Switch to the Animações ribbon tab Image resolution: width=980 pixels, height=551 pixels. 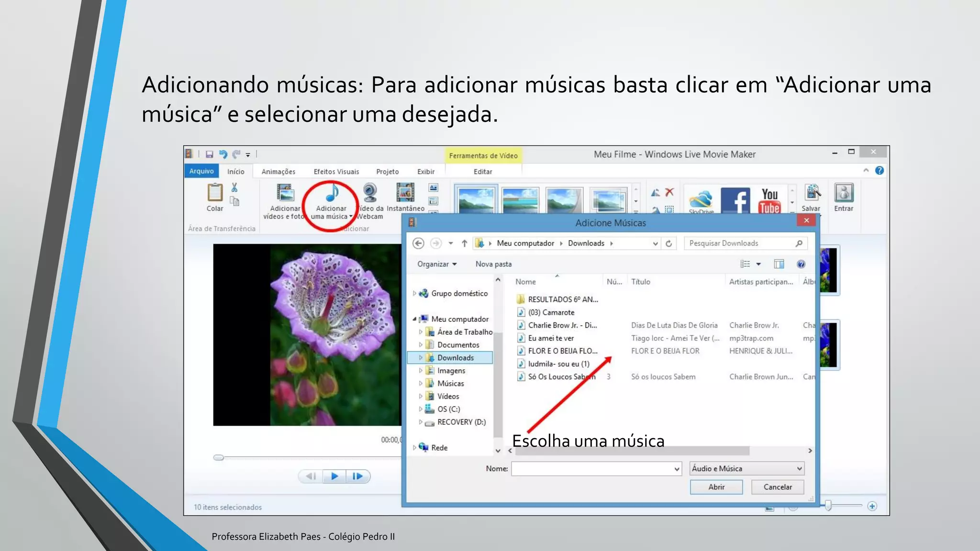278,171
